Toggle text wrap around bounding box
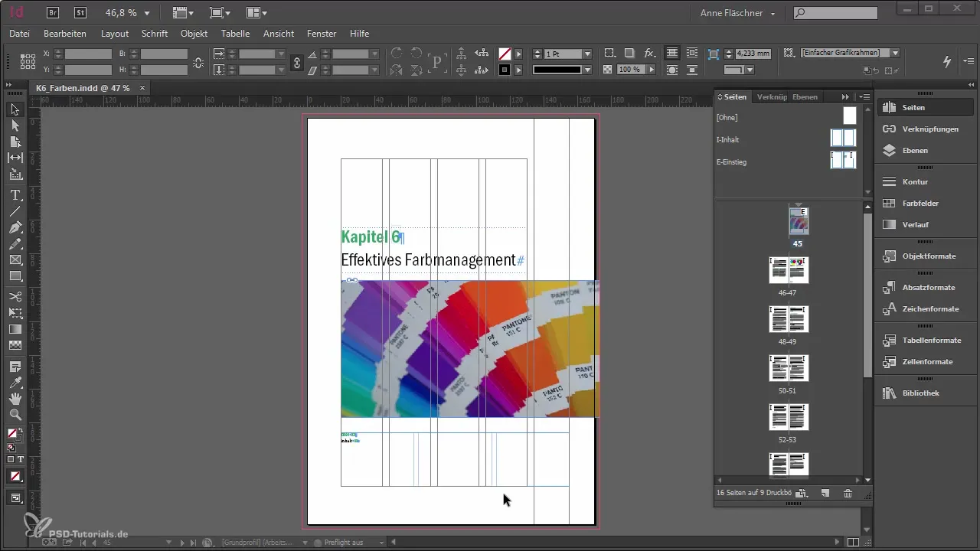The height and width of the screenshot is (551, 980). click(x=692, y=54)
